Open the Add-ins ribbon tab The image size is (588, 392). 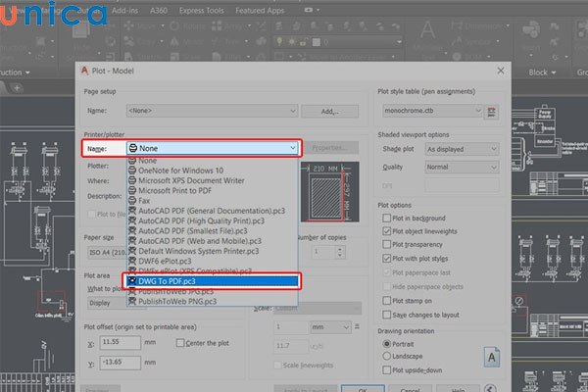click(124, 11)
